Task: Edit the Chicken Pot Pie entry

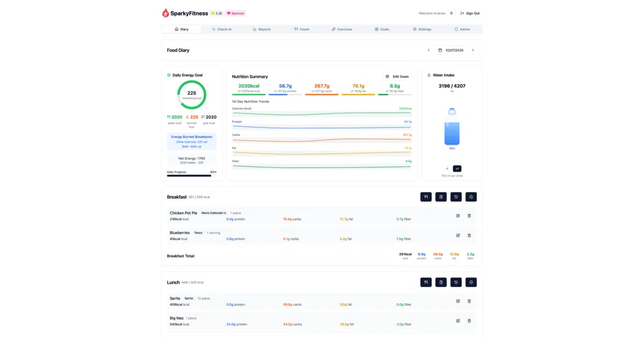Action: pyautogui.click(x=458, y=216)
